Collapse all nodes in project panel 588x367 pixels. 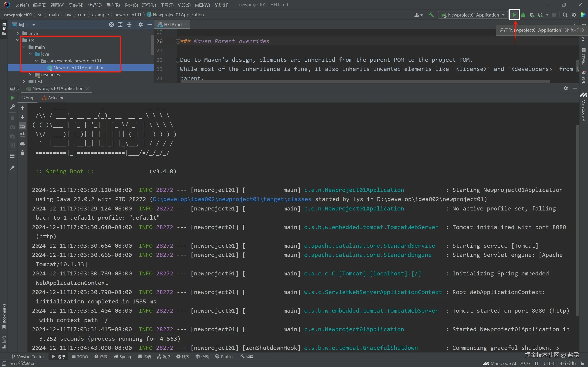tap(129, 25)
